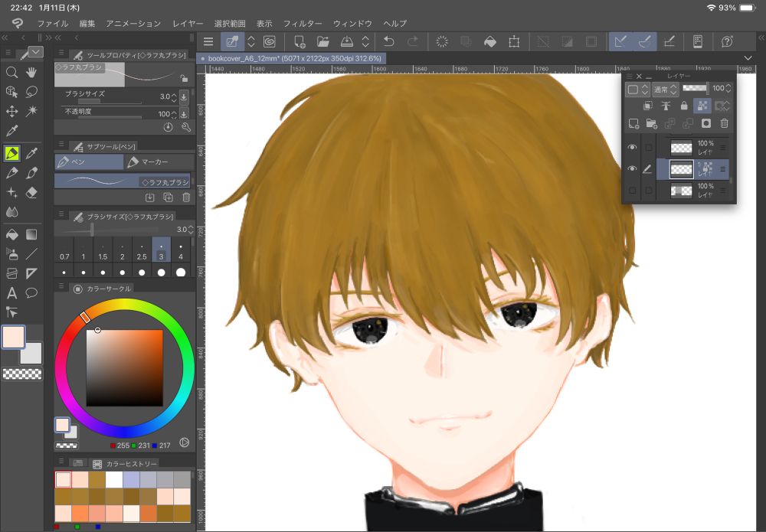Image resolution: width=766 pixels, height=532 pixels.
Task: Hide the top 100% layer eye icon
Action: 632,147
